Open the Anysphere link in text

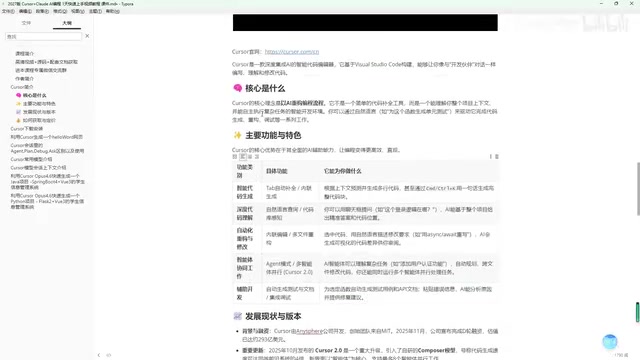coord(309,331)
